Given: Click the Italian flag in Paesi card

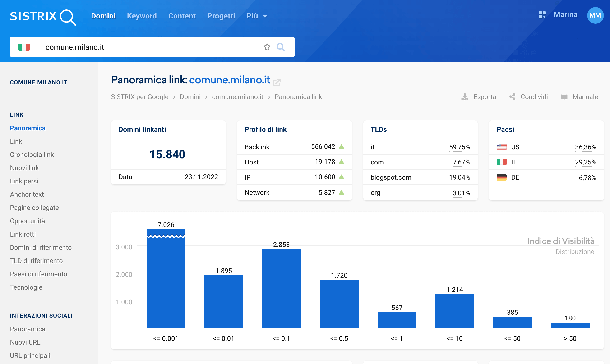Looking at the screenshot, I should coord(502,162).
